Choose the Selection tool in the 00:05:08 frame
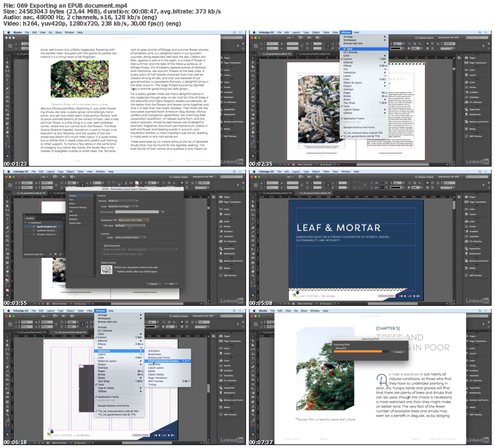 [x=252, y=197]
